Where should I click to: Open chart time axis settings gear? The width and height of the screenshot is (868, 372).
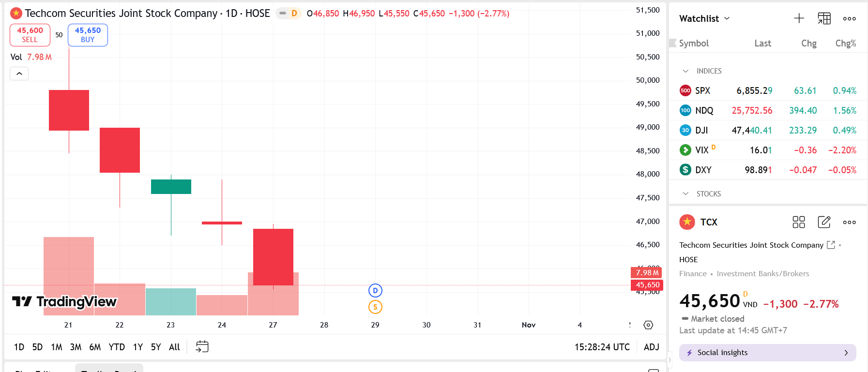[648, 325]
